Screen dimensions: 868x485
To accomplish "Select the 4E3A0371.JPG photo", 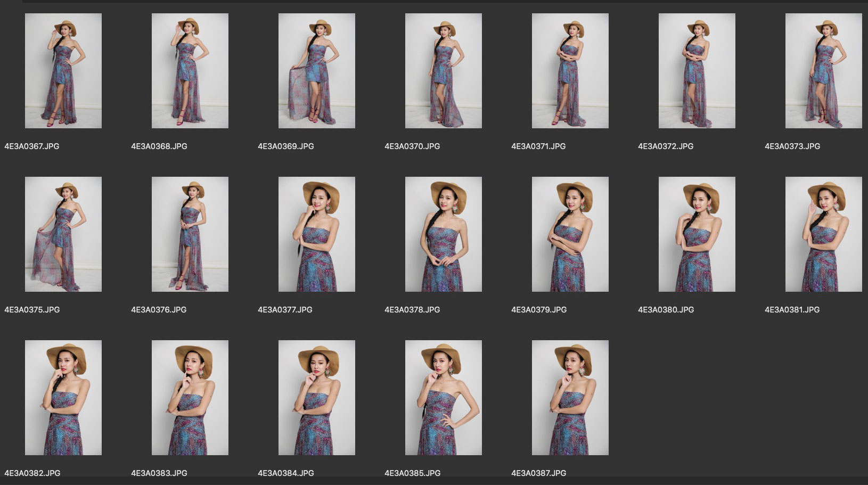I will [570, 71].
